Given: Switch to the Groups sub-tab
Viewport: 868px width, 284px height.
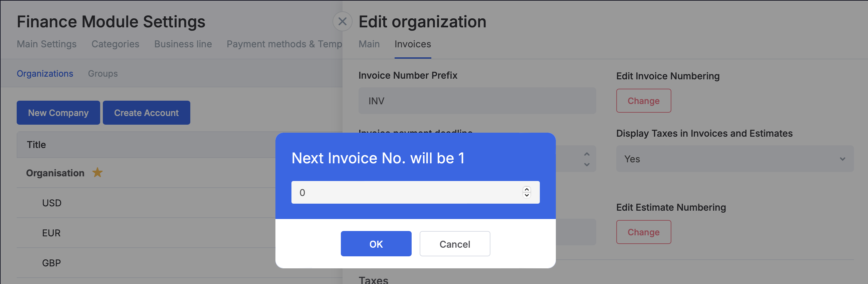Looking at the screenshot, I should point(103,74).
